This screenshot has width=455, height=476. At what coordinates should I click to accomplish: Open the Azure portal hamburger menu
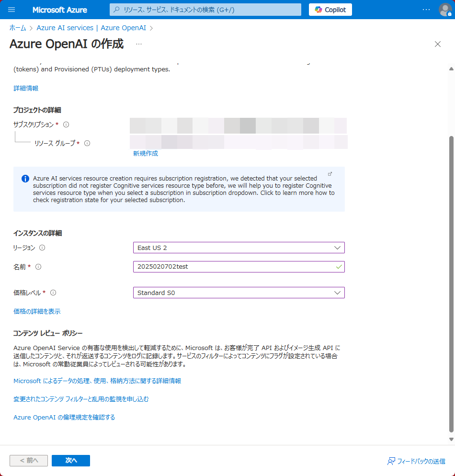pyautogui.click(x=11, y=10)
